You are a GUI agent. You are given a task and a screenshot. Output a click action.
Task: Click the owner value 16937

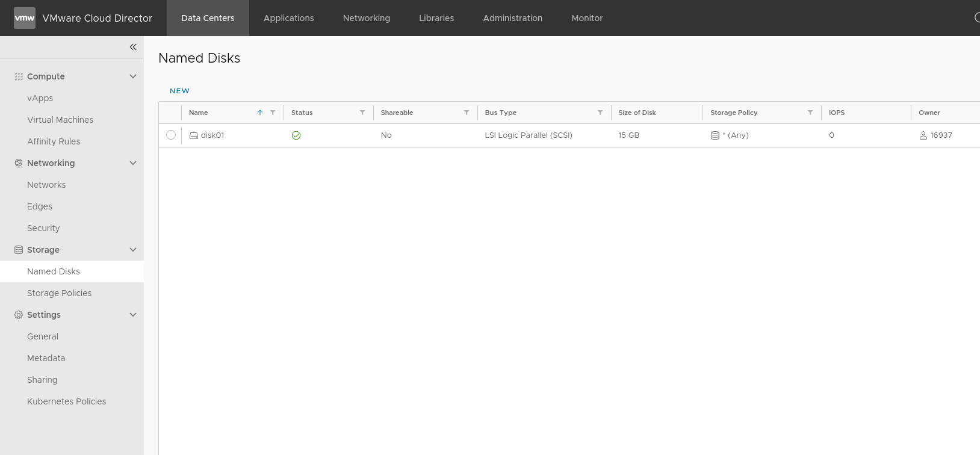(941, 135)
